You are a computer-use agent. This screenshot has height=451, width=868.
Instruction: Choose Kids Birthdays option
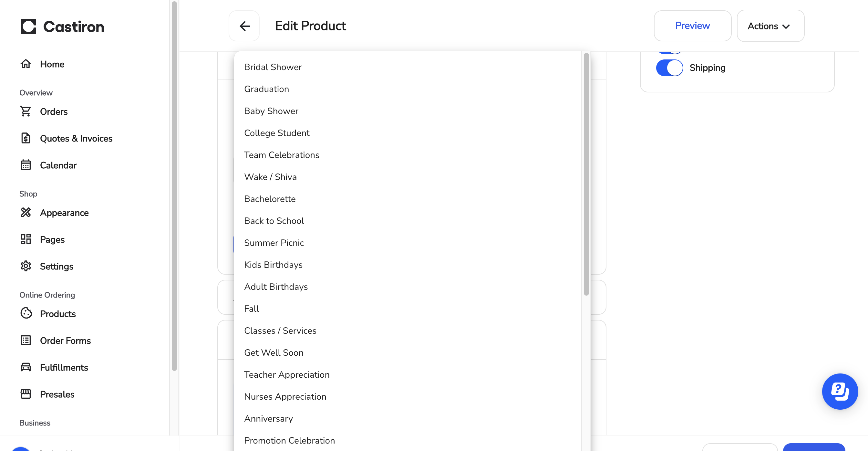pyautogui.click(x=273, y=265)
